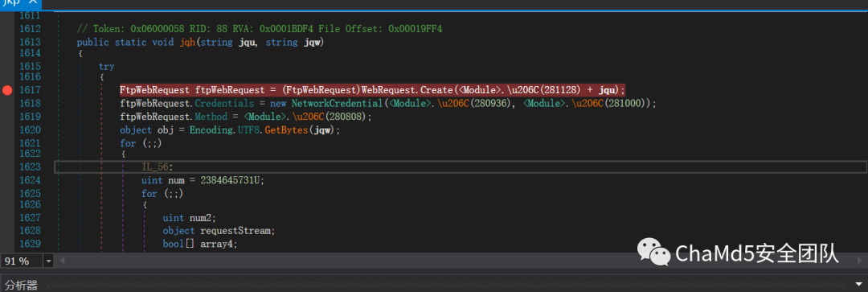Click the Create method on line 1617

[x=437, y=90]
